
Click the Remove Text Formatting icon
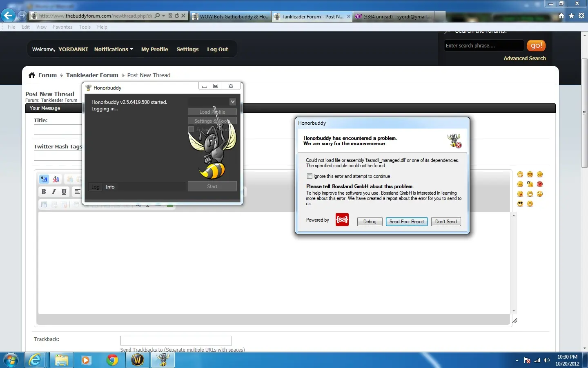click(56, 179)
